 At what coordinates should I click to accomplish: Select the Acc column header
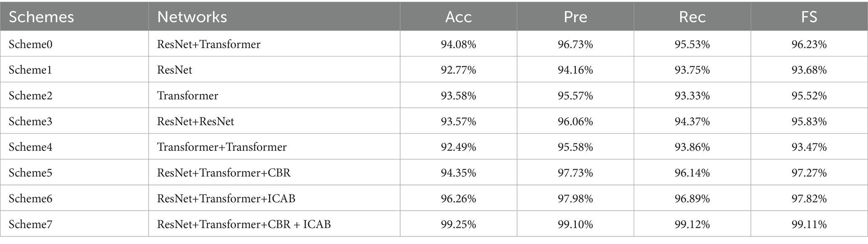(x=458, y=17)
